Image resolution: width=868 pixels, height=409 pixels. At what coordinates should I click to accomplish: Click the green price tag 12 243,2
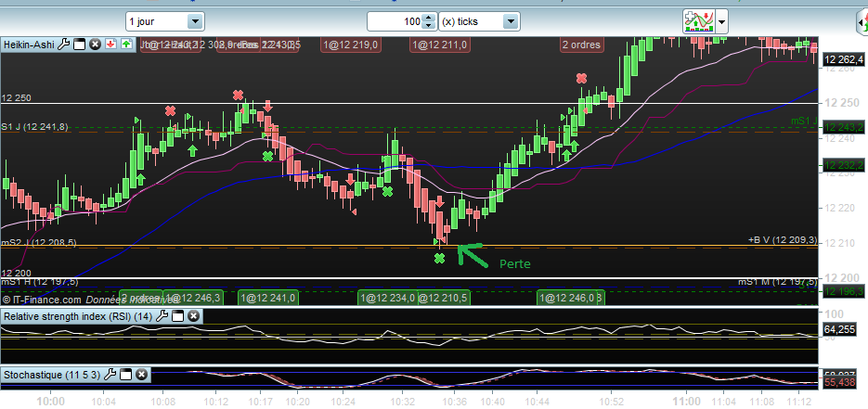[x=843, y=127]
